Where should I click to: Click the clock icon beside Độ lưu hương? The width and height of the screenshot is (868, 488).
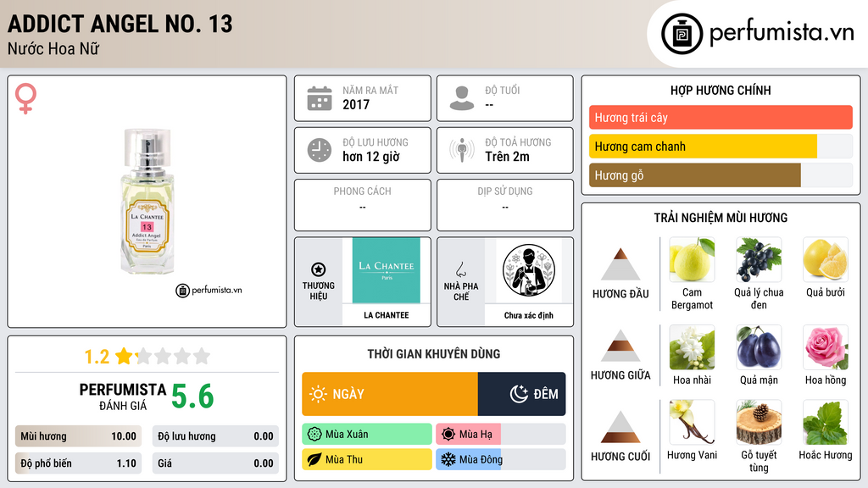coord(320,150)
